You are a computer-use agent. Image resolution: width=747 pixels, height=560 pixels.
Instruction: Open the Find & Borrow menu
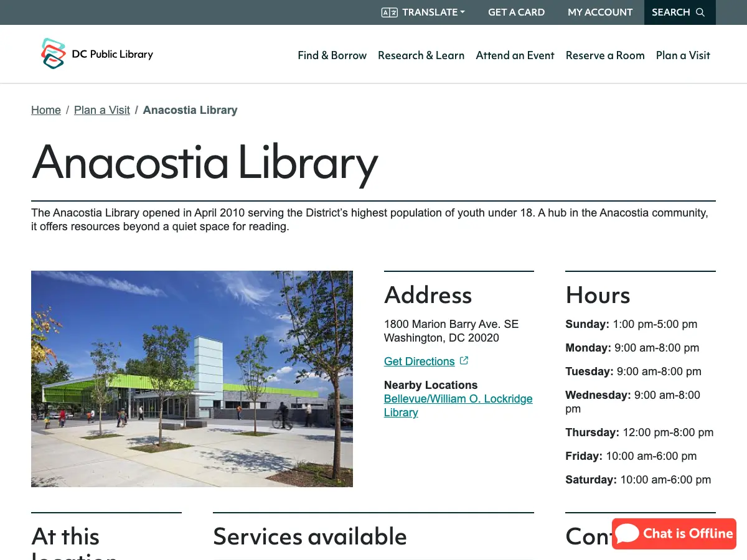332,55
